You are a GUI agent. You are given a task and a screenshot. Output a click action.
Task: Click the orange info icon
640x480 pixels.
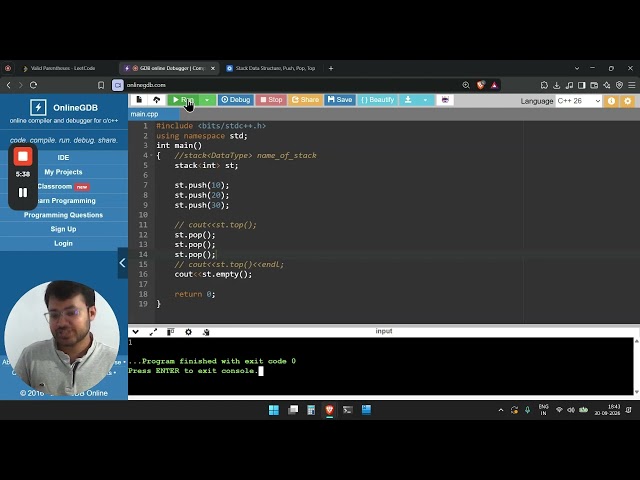coord(611,101)
